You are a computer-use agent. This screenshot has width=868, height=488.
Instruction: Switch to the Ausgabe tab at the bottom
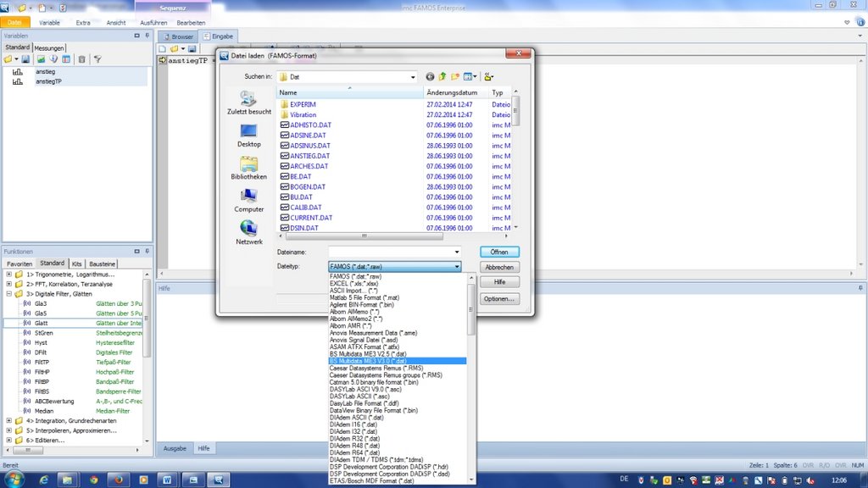[x=175, y=449]
